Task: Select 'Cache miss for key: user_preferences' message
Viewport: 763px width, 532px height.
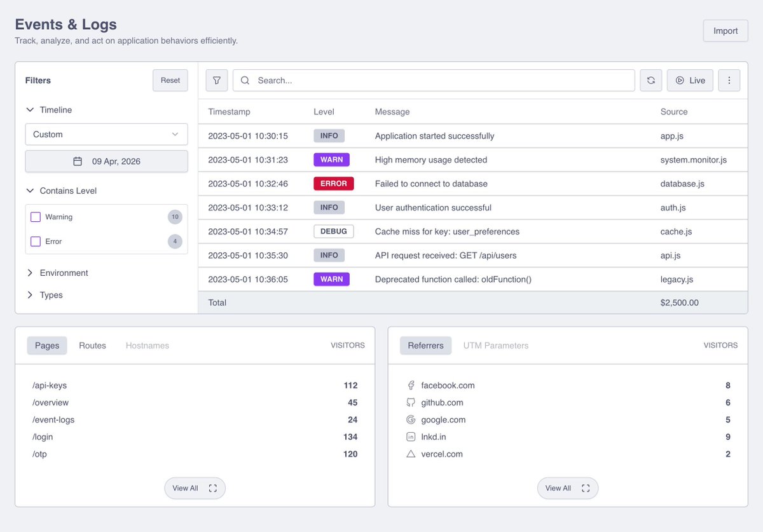Action: pyautogui.click(x=447, y=231)
